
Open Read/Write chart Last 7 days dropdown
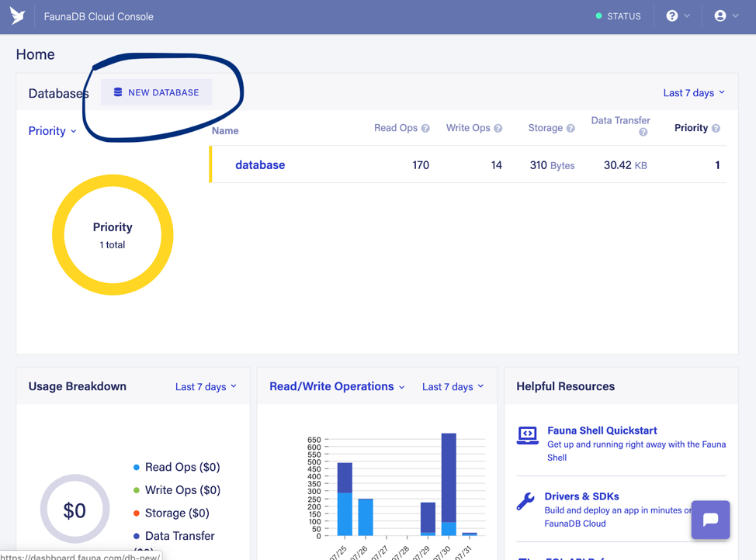pos(453,386)
